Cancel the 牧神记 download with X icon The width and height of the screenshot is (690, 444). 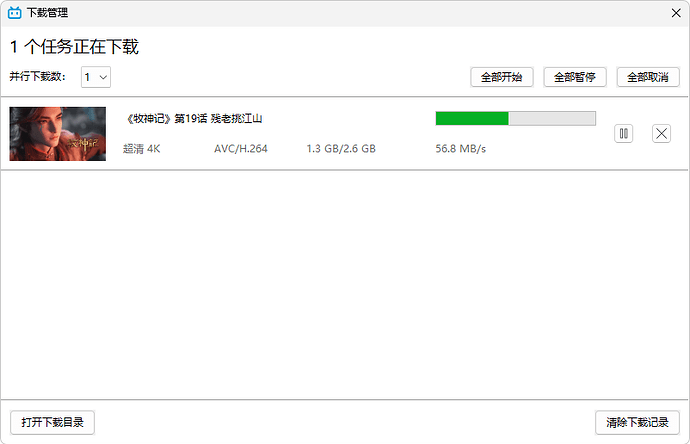pyautogui.click(x=661, y=133)
